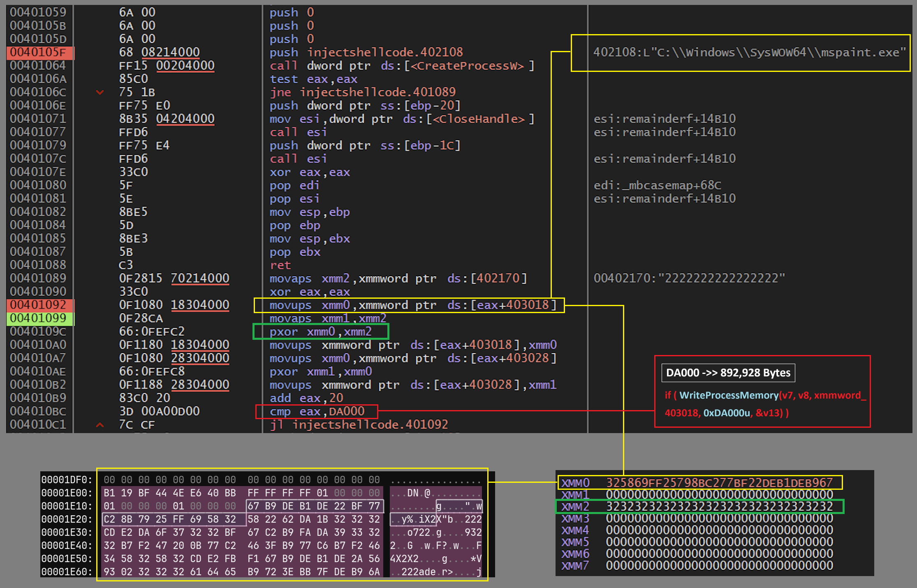917x588 pixels.
Task: Click the jl jump arrow at 004010C1
Action: coord(100,424)
